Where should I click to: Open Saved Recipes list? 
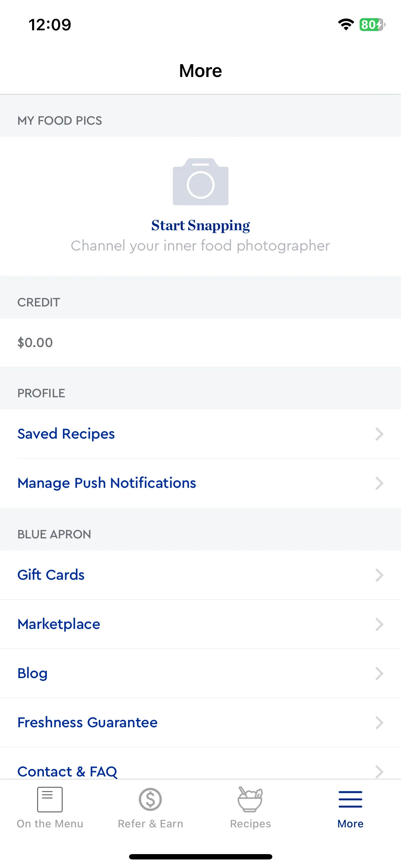coord(200,434)
